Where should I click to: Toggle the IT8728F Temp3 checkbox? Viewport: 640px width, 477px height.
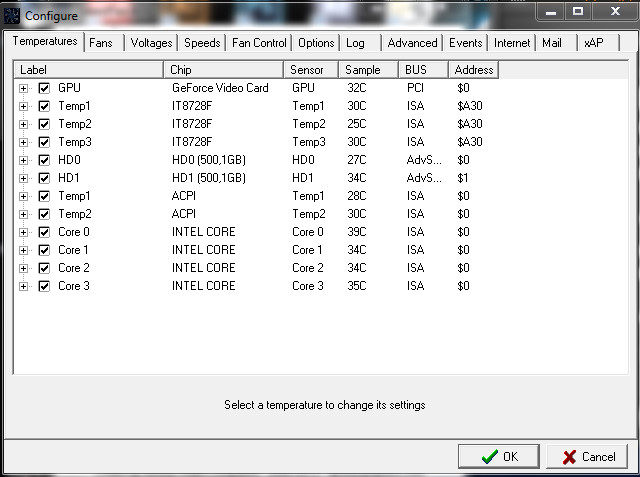click(44, 142)
